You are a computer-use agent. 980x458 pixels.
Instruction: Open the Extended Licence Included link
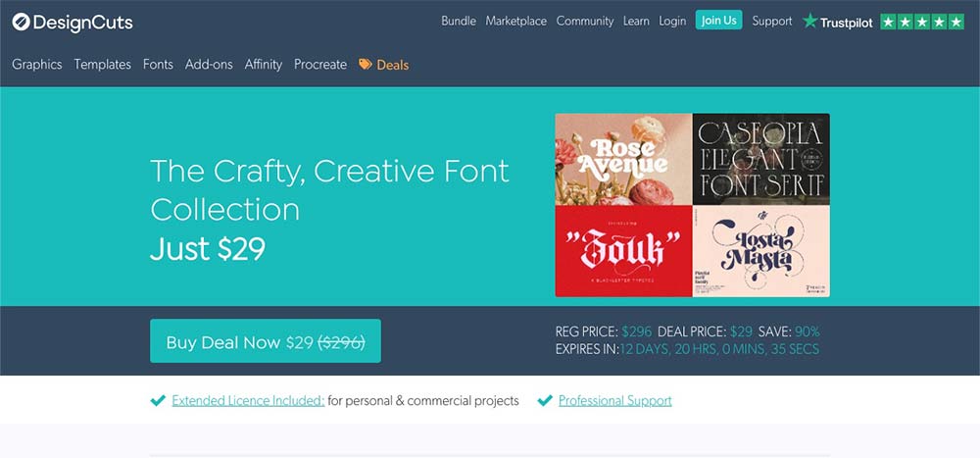(x=248, y=400)
